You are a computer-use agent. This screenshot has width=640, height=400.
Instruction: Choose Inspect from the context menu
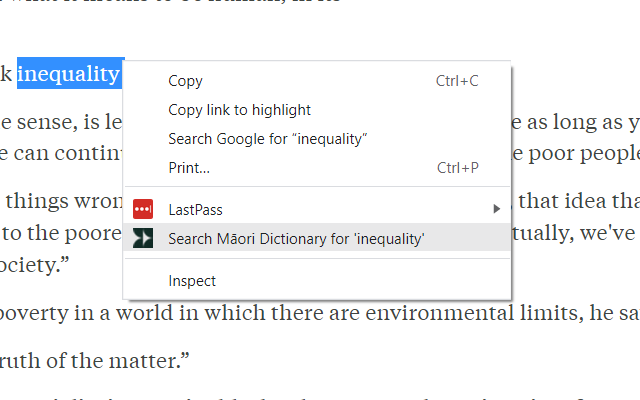(192, 281)
